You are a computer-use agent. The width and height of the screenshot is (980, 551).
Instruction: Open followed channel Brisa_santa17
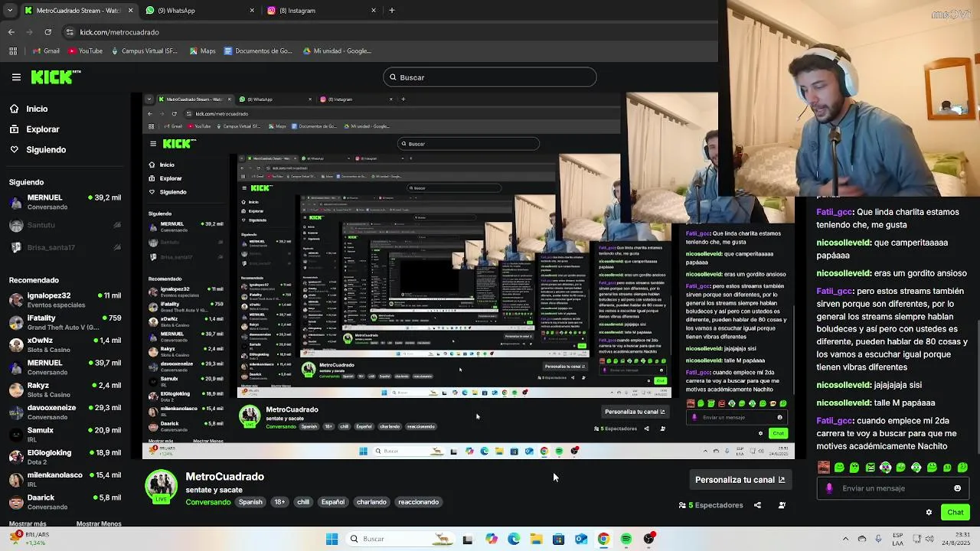(x=65, y=247)
